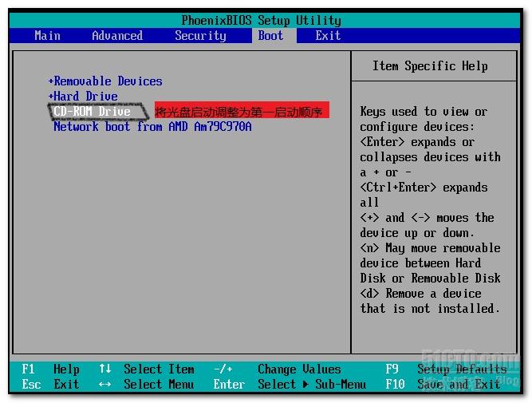Switch to the Advanced tab
This screenshot has height=403, width=532.
tap(117, 36)
